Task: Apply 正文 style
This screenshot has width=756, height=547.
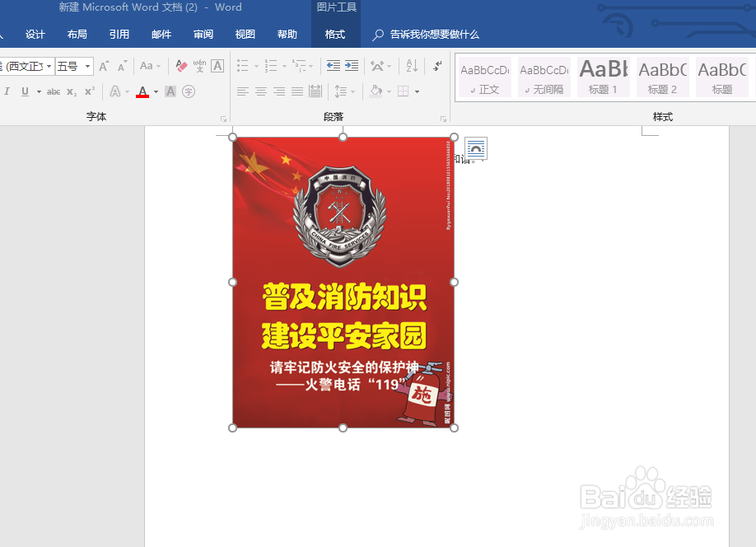Action: click(485, 77)
